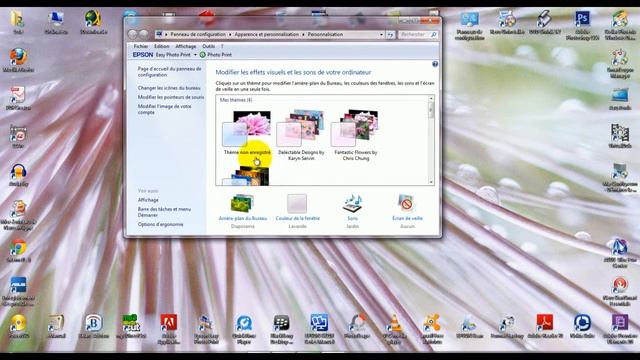Click the avast! antivirus desktop icon
Viewport: 640px width, 360px height.
pos(432,329)
